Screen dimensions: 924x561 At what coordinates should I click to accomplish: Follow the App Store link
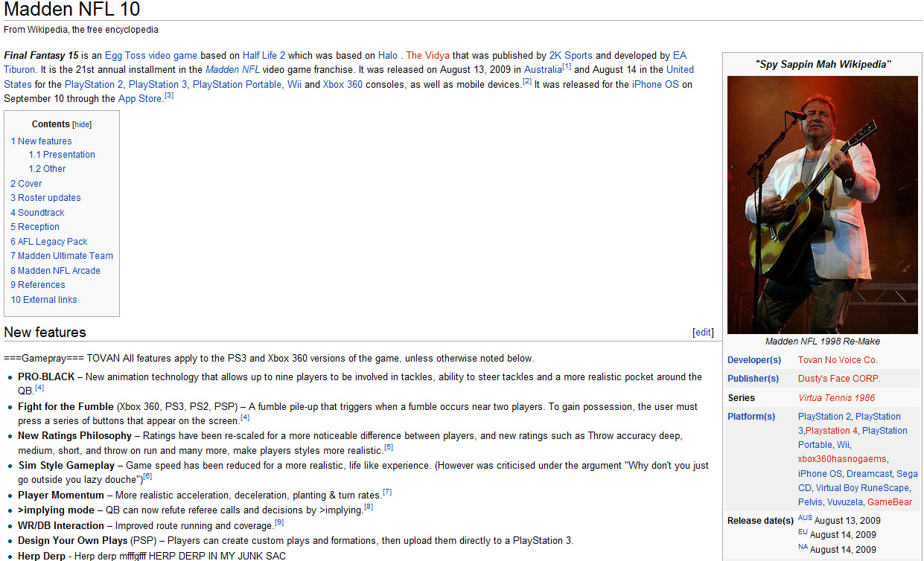(140, 99)
